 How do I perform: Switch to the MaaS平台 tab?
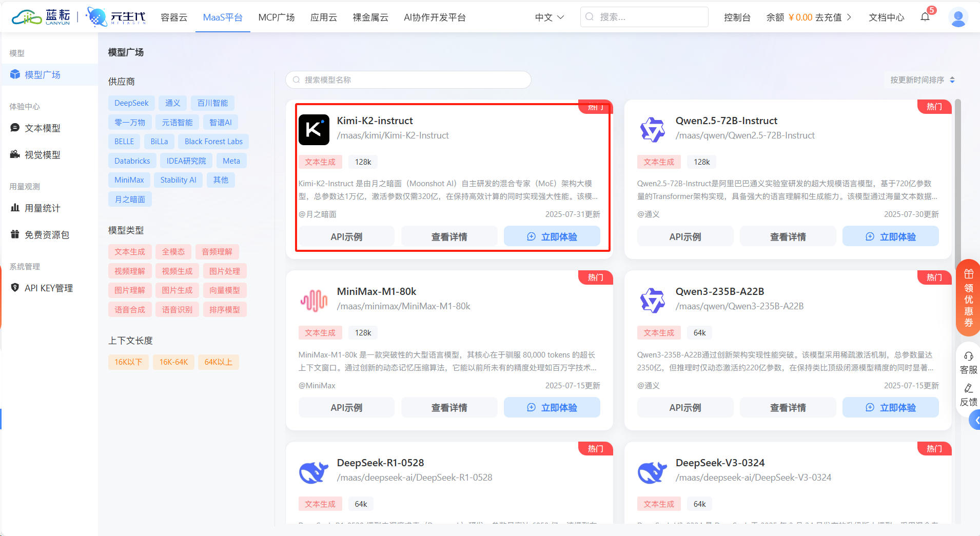[x=223, y=17]
